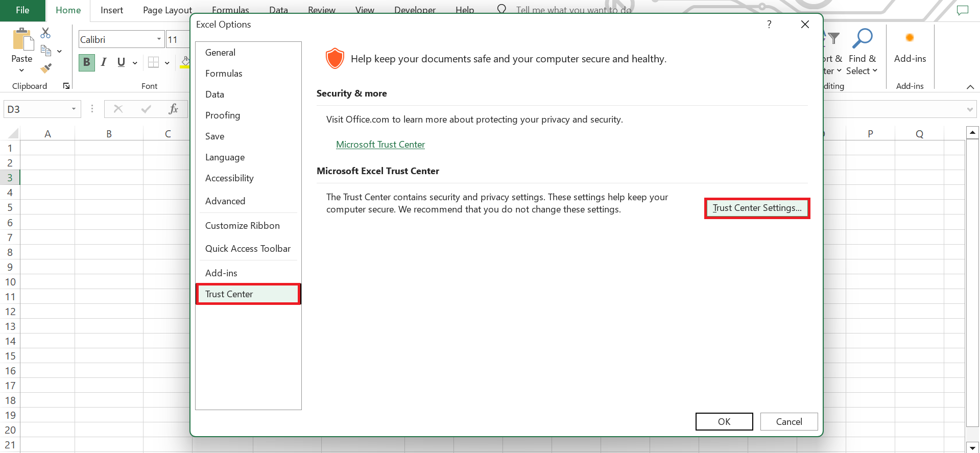Screen dimensions: 980x453
Task: Select Add-ins options category
Action: pos(248,273)
